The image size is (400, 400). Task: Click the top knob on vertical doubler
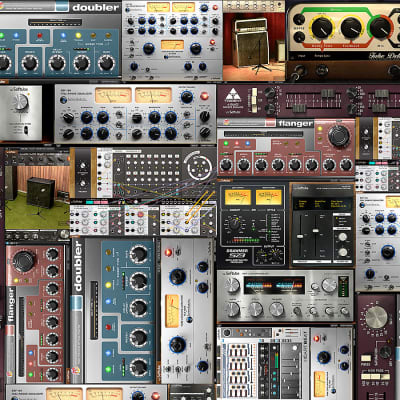138,254
